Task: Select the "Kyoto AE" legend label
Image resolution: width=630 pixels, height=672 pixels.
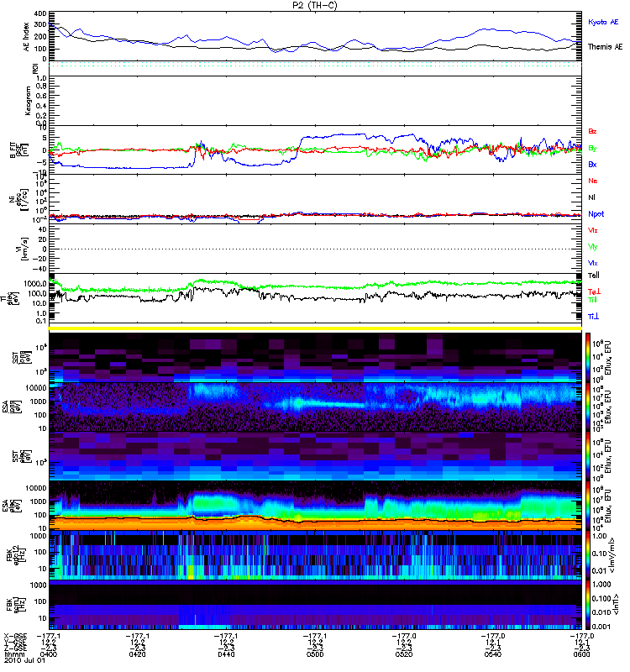Action: click(x=603, y=22)
